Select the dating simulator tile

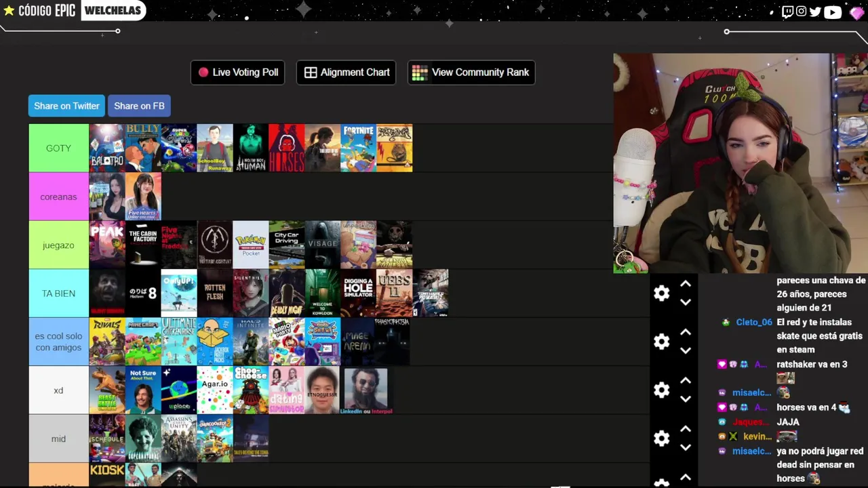287,390
